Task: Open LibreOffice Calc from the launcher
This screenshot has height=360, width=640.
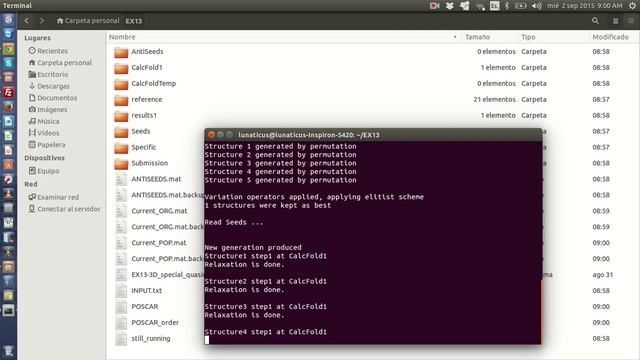Action: [8, 136]
